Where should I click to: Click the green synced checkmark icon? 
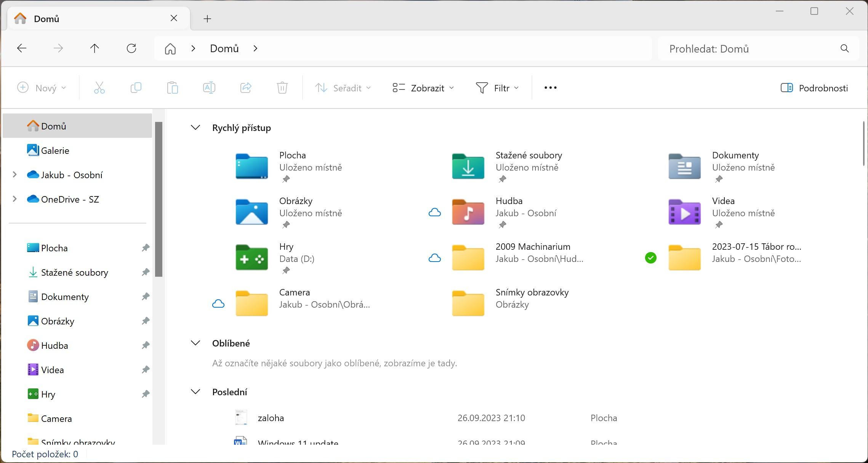pyautogui.click(x=651, y=258)
